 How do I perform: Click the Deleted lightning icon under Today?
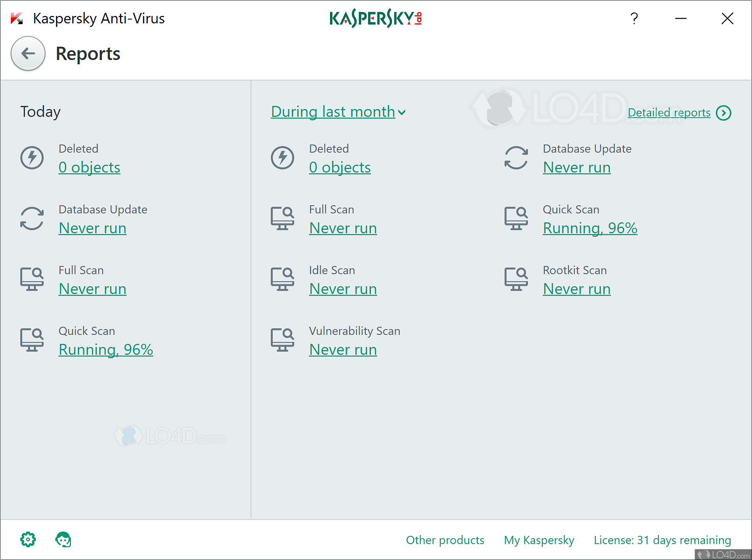[x=32, y=158]
